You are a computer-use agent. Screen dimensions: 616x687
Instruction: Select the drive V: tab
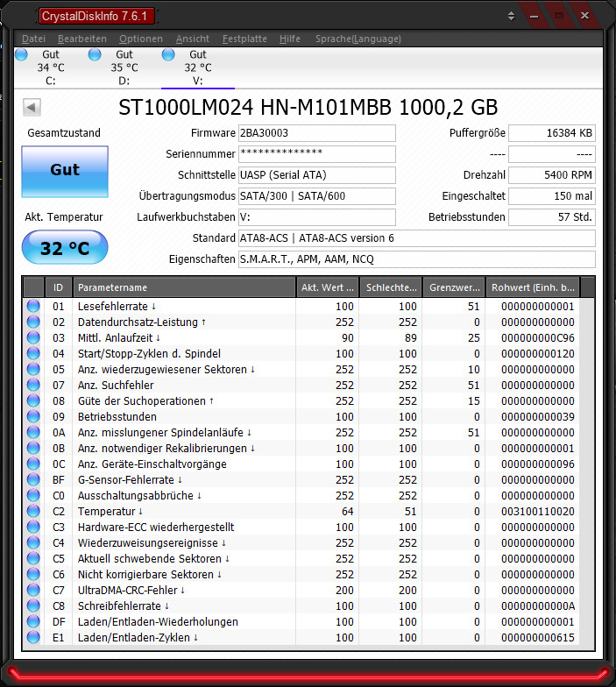point(198,67)
